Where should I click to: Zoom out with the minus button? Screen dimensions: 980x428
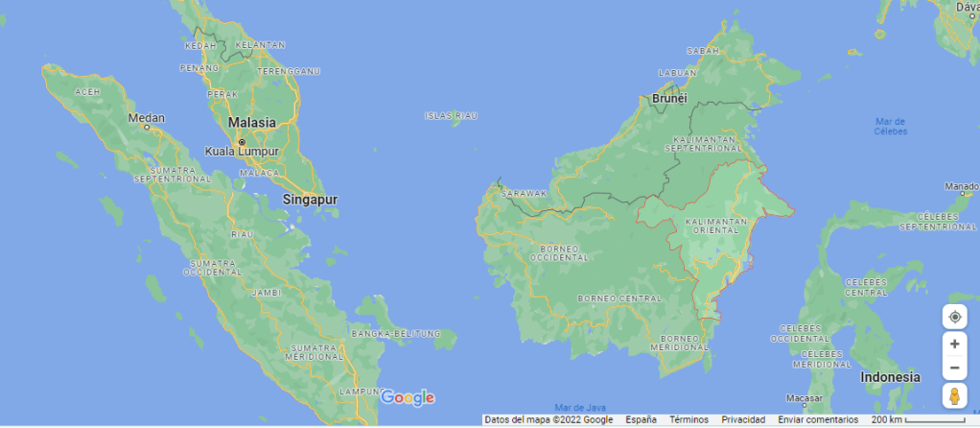[954, 369]
